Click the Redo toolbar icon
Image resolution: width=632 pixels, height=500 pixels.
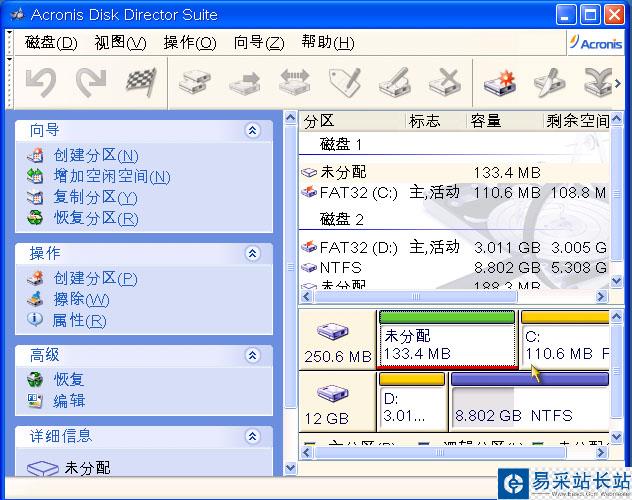click(91, 83)
